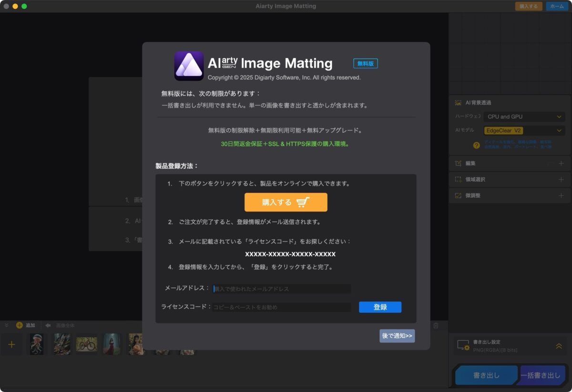Click the 書き出し設定 export settings icon
Viewport: 572px width, 392px height.
(463, 346)
